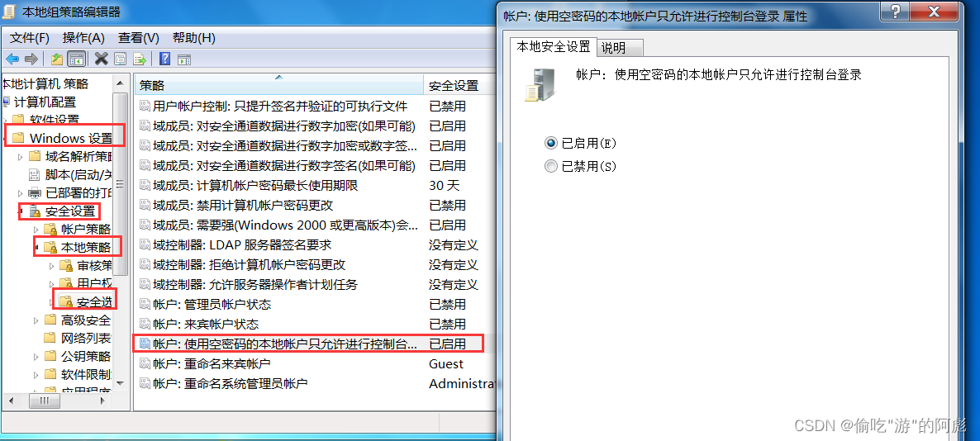Click the Up one level folder icon
Image resolution: width=980 pixels, height=441 pixels.
point(57,59)
